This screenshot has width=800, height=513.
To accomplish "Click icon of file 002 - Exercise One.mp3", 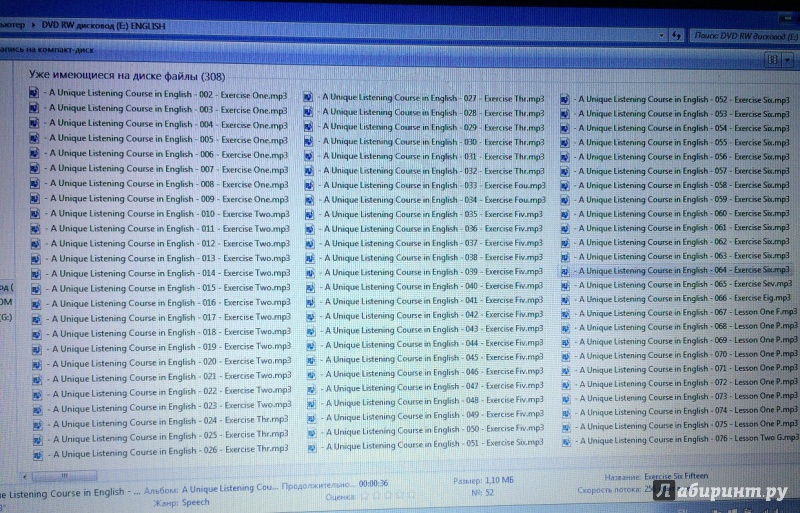I will [34, 93].
